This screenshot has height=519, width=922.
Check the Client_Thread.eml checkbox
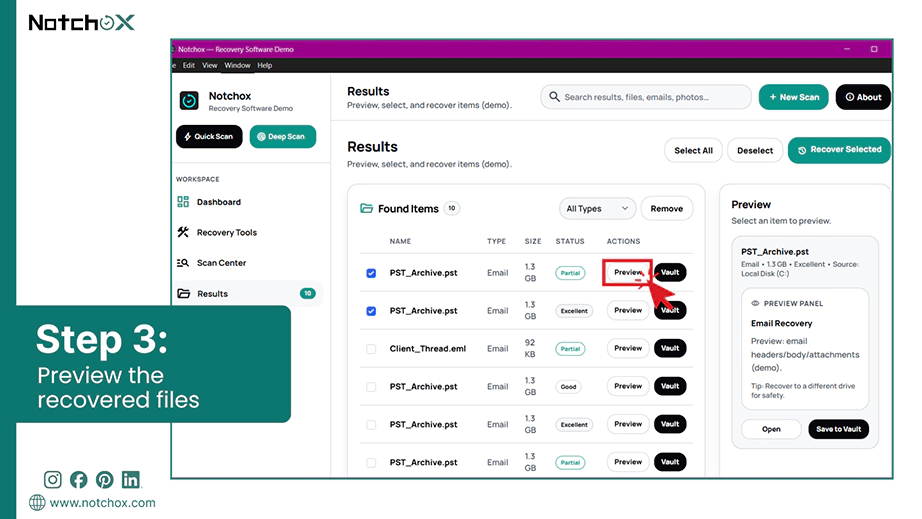click(x=371, y=349)
